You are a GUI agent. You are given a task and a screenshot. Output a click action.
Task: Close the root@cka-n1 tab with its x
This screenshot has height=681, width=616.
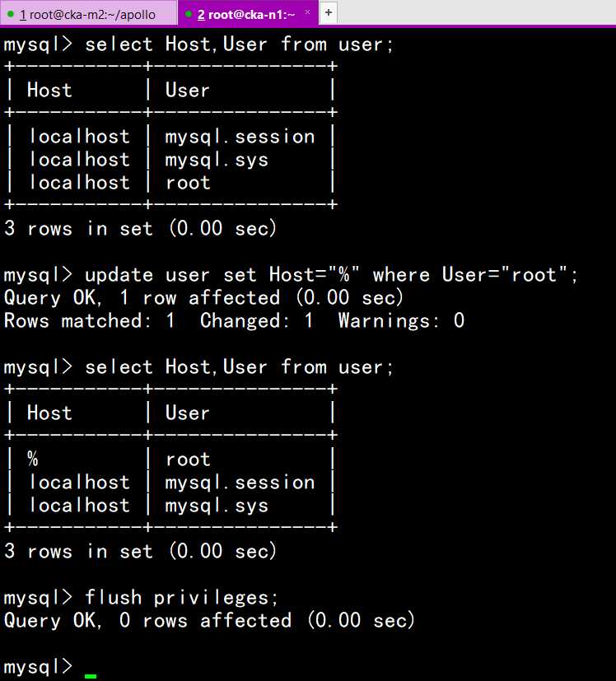coord(307,12)
